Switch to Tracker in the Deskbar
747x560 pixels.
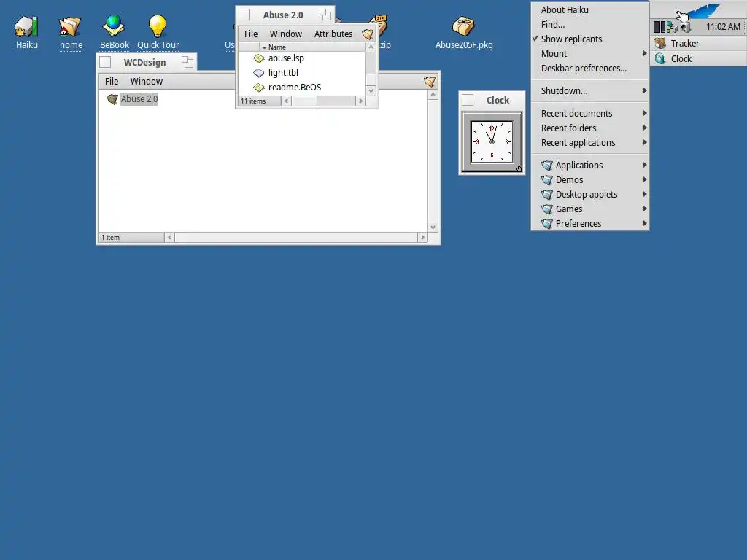pyautogui.click(x=698, y=43)
